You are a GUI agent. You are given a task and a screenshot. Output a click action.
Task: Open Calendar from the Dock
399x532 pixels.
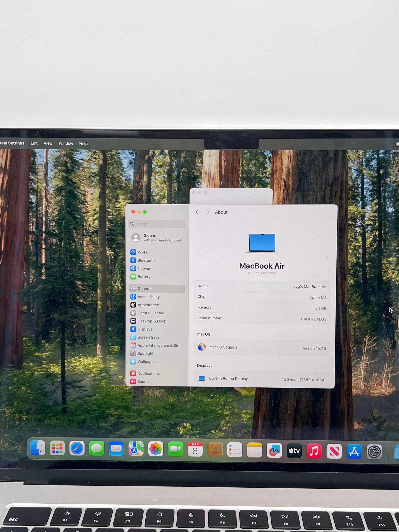click(195, 449)
